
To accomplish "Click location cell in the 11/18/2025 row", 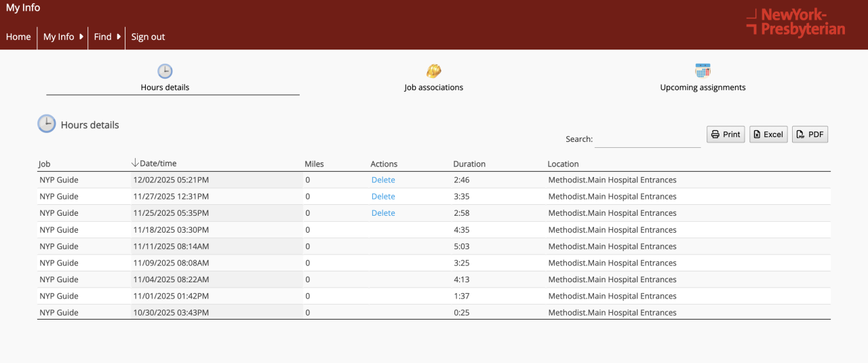I will pyautogui.click(x=612, y=229).
